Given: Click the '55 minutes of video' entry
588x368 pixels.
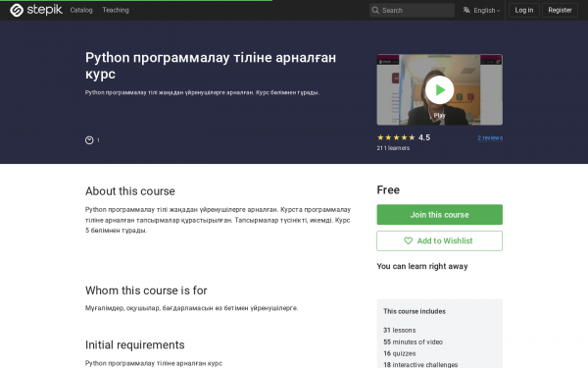Looking at the screenshot, I should coord(413,342).
